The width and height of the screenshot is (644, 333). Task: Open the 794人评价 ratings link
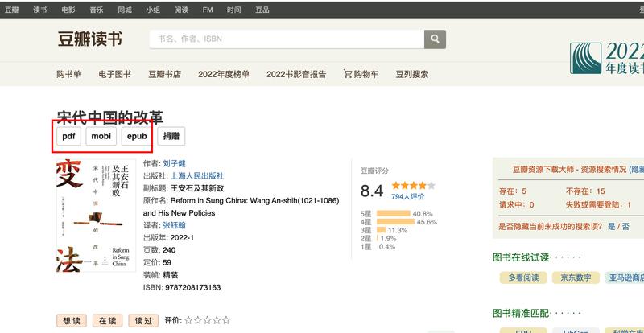[408, 197]
